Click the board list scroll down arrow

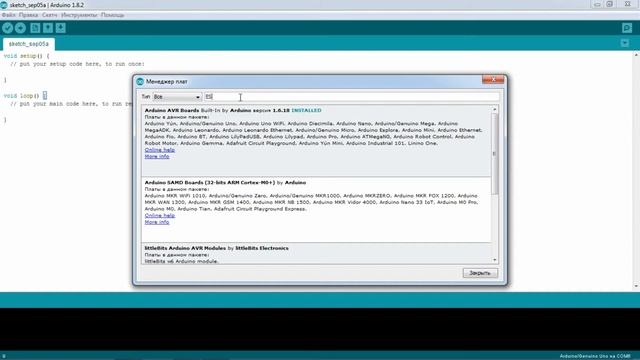495,260
